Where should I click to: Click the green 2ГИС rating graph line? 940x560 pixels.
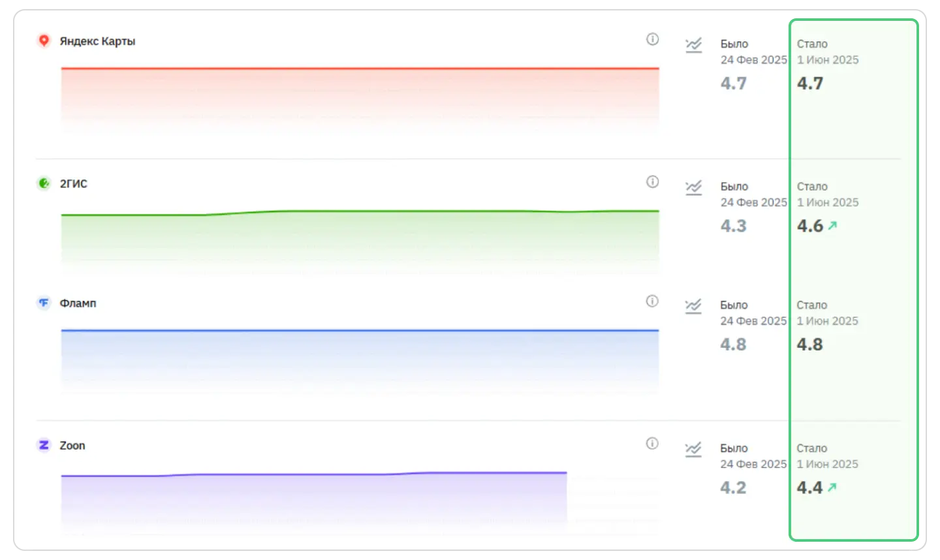click(x=360, y=212)
